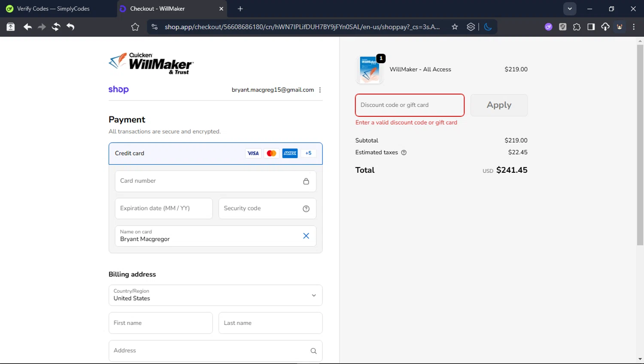Viewport: 644px width, 364px height.
Task: Focus the First name field
Action: (x=161, y=323)
